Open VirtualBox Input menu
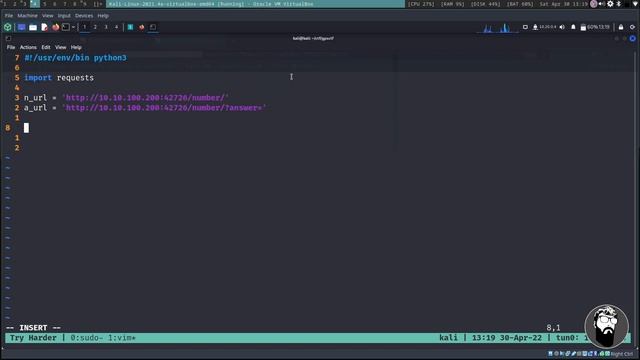 64,16
